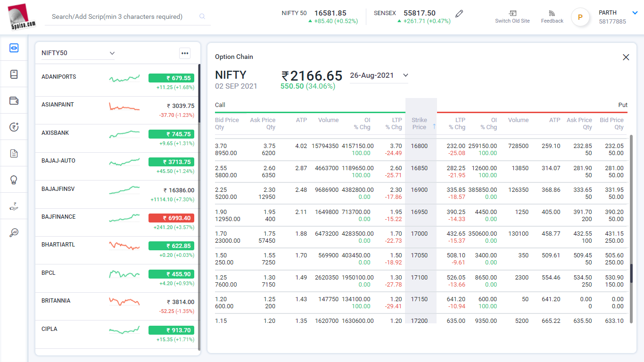Click BPCL price 455.90 button

(171, 274)
